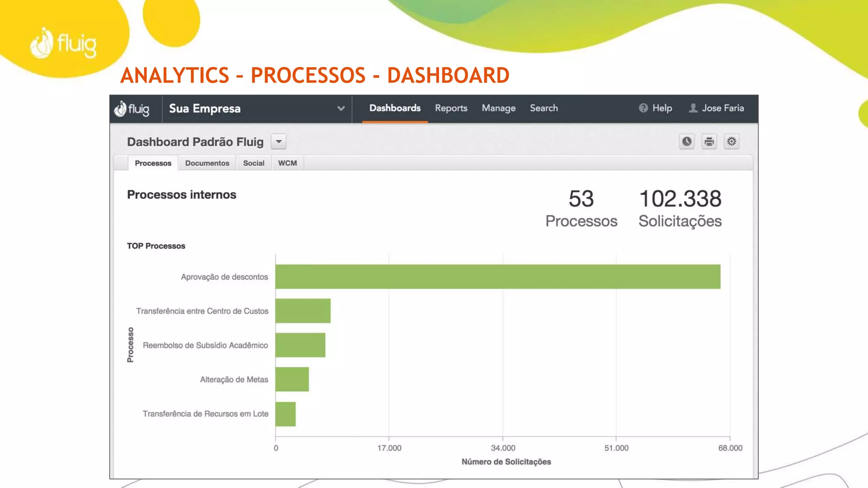
Task: Select the WCM tab
Action: (287, 164)
